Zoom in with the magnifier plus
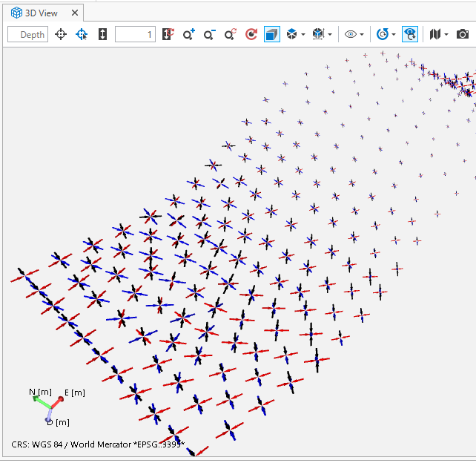Image resolution: width=476 pixels, height=463 pixels. (189, 34)
